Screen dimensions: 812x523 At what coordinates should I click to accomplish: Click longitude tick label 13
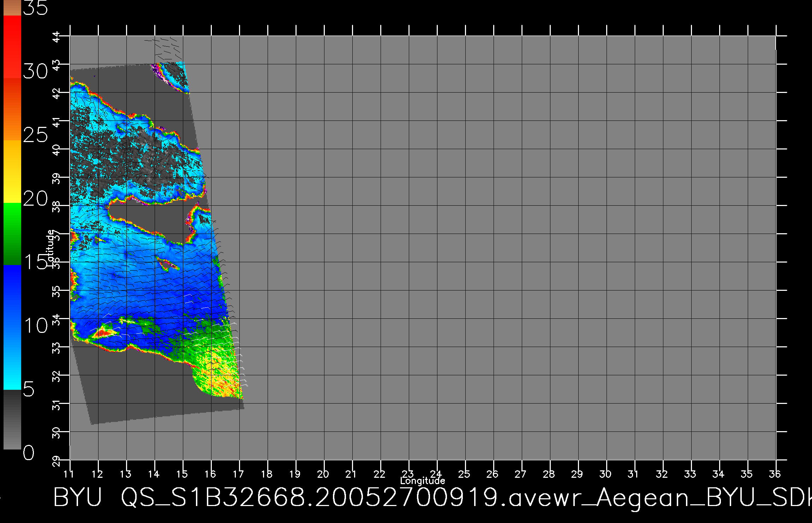[x=125, y=474]
